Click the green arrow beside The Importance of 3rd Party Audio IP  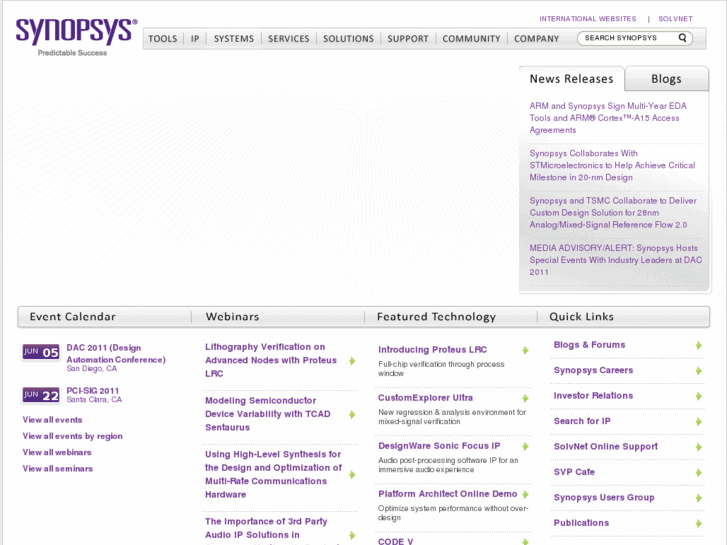[x=352, y=535]
